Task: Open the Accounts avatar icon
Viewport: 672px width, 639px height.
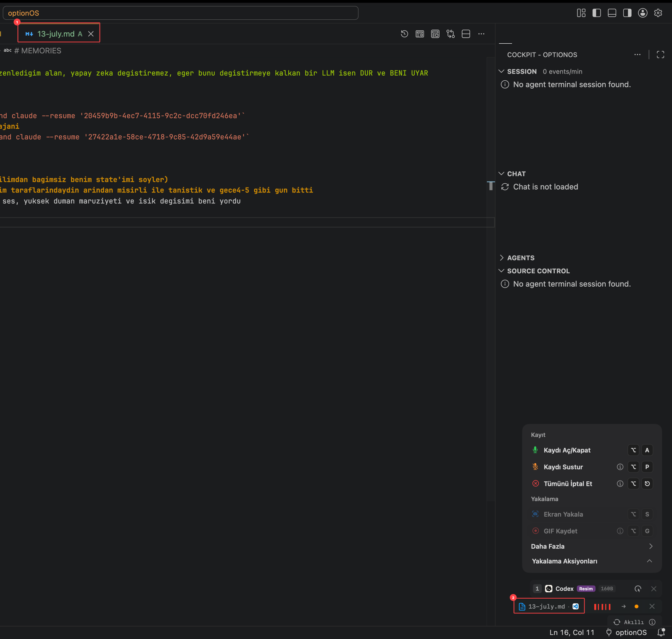Action: [643, 13]
